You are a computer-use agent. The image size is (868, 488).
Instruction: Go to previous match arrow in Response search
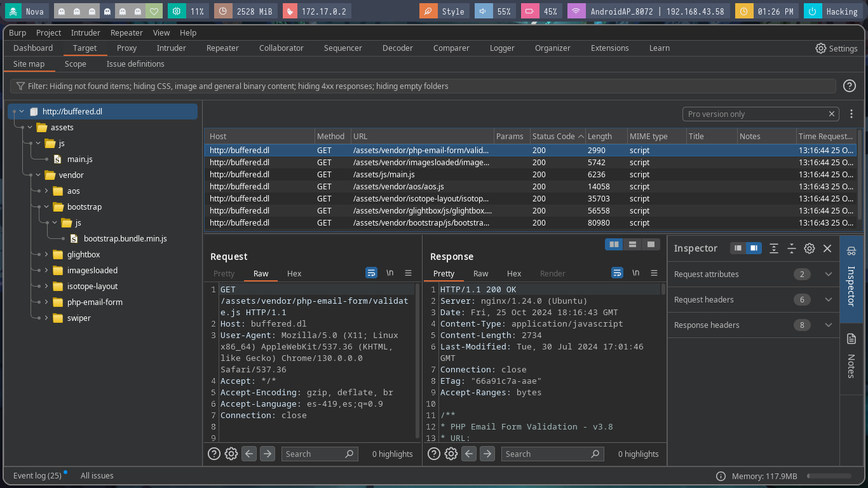pos(469,454)
